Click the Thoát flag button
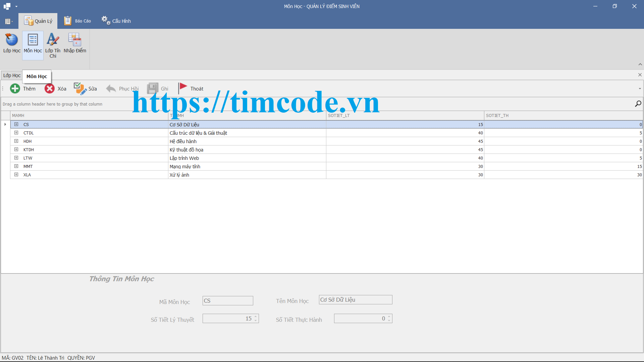 coord(191,88)
